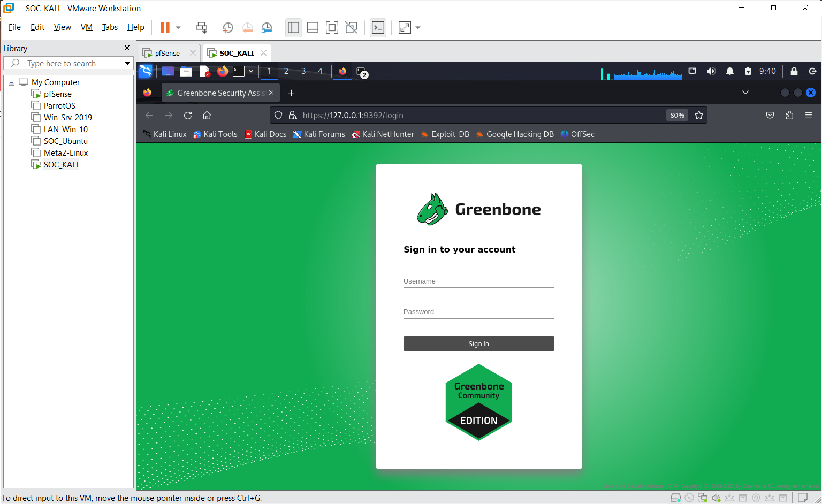Click the Kali volume speaker icon
822x504 pixels.
pyautogui.click(x=711, y=71)
